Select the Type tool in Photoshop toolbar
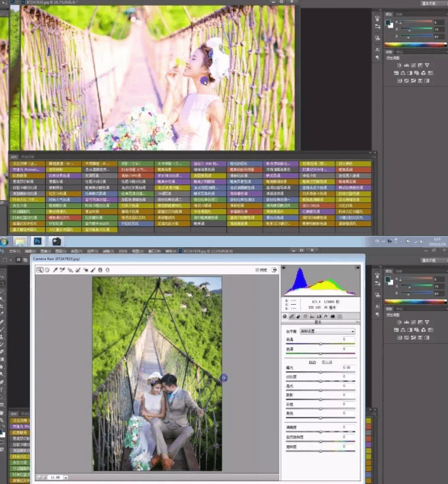Image resolution: width=448 pixels, height=484 pixels. [x=3, y=390]
